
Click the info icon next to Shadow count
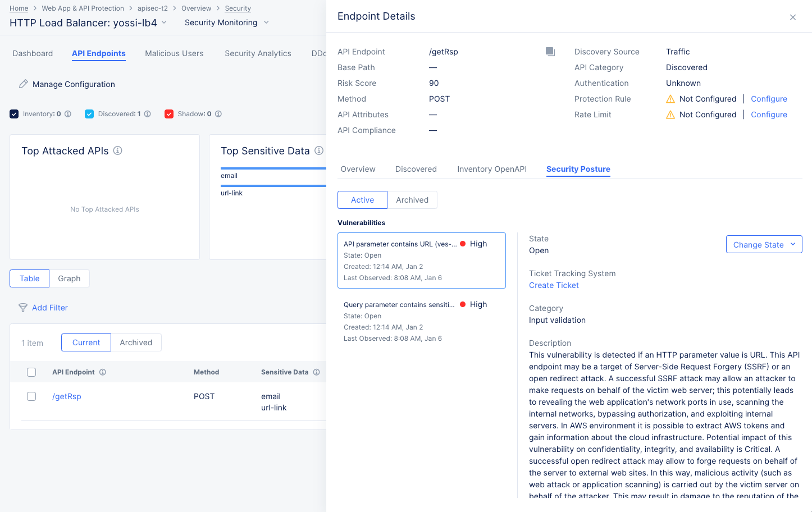[x=217, y=113]
